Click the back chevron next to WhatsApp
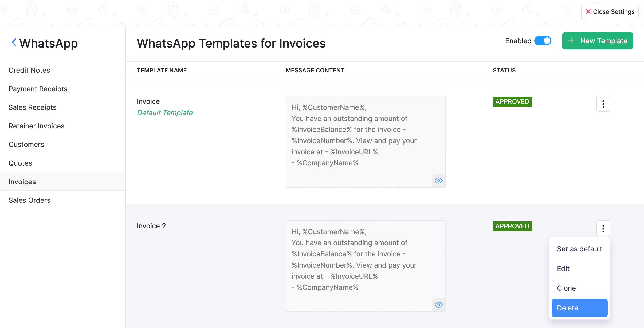Image resolution: width=644 pixels, height=328 pixels. 14,42
